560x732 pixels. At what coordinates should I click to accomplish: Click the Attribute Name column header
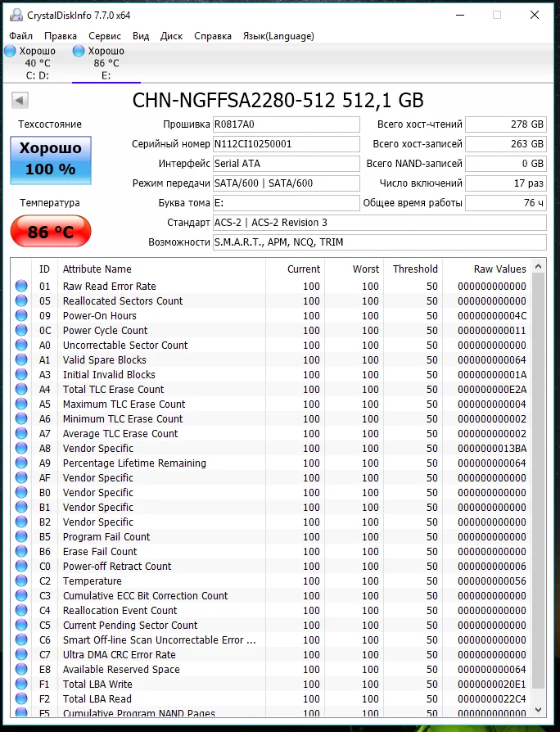point(161,269)
